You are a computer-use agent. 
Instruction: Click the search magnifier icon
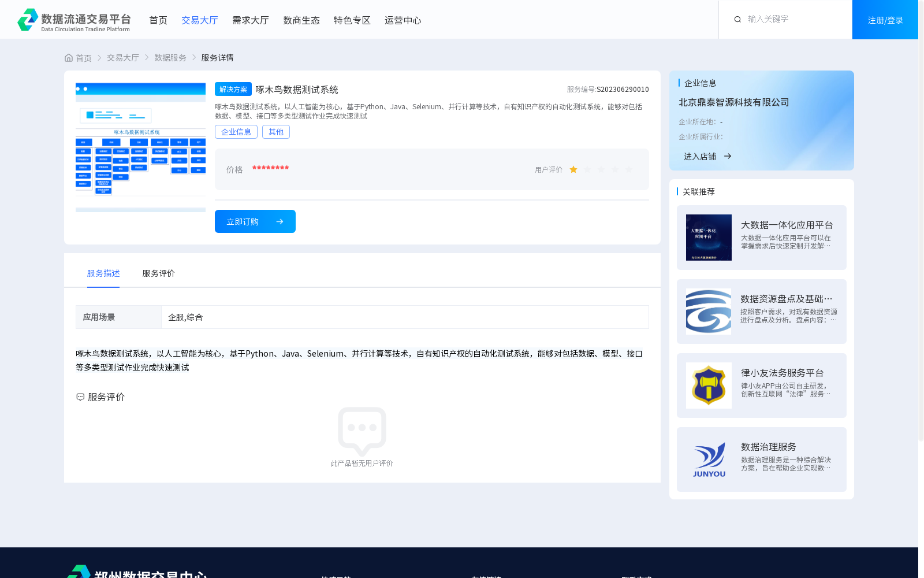click(x=737, y=20)
